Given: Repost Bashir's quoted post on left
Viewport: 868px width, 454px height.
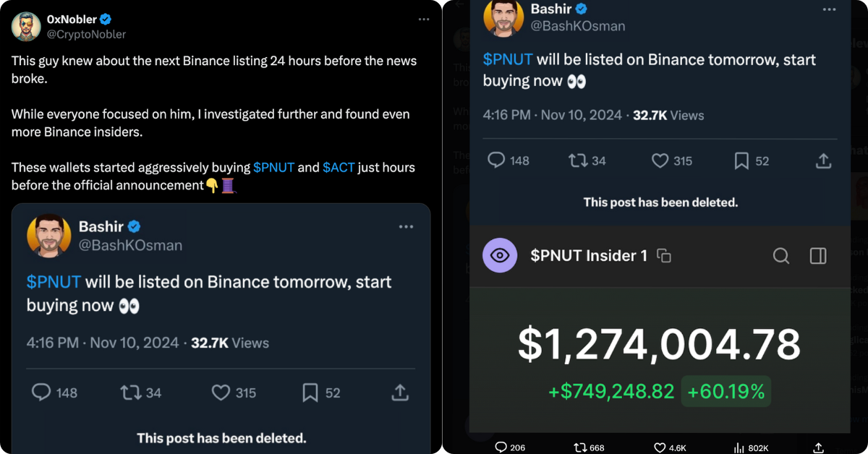Looking at the screenshot, I should tap(130, 393).
